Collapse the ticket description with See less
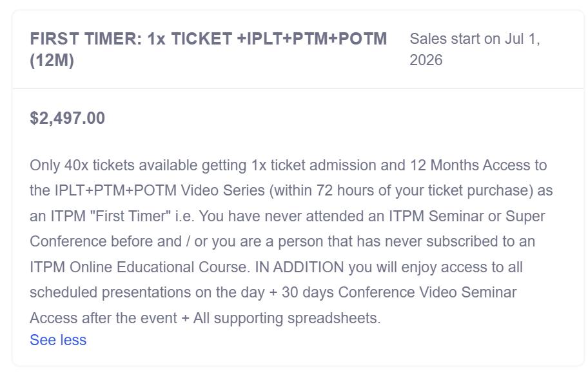 click(58, 340)
